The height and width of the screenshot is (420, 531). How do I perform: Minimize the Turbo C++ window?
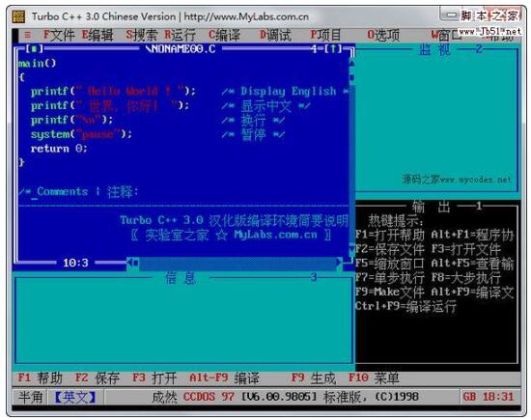(451, 15)
